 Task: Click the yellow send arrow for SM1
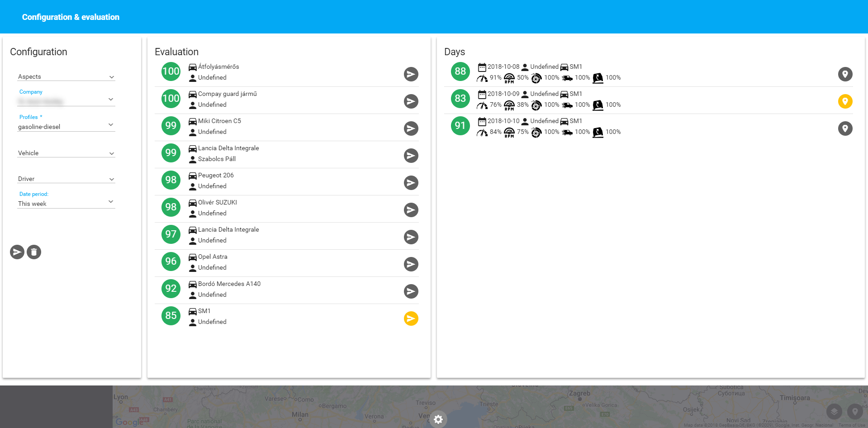(x=411, y=319)
